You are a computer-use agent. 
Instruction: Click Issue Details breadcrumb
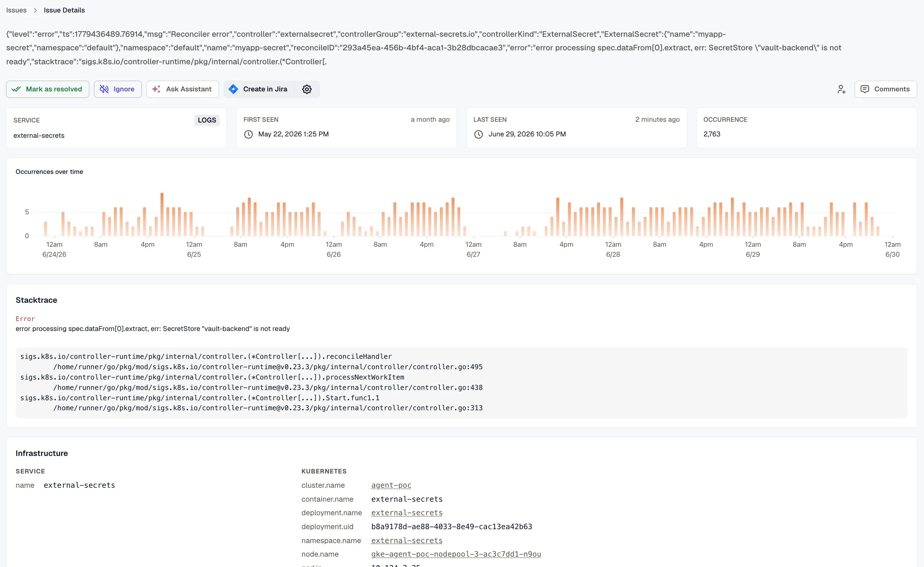64,10
